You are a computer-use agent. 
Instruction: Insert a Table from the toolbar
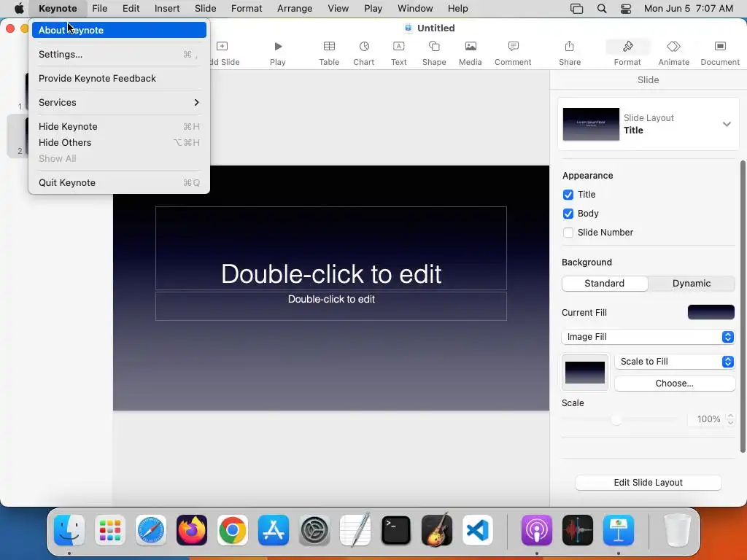pos(329,47)
